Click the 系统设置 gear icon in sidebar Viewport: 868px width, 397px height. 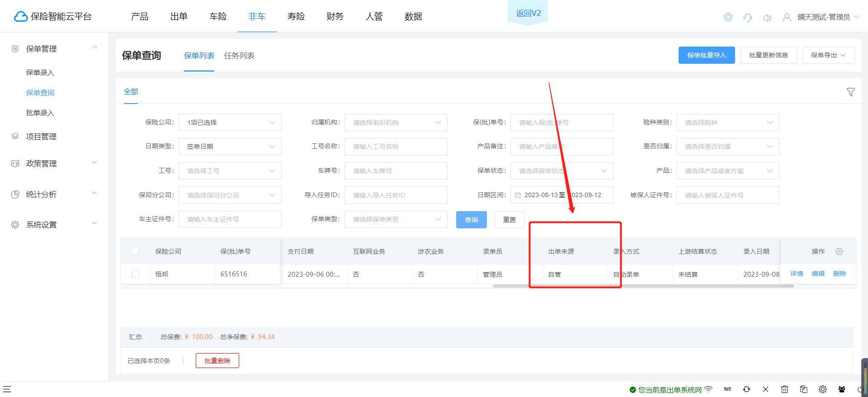(15, 225)
